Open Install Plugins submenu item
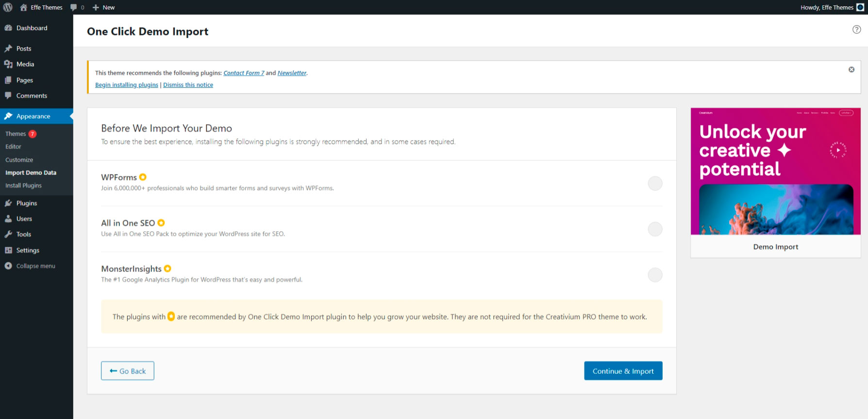This screenshot has width=868, height=419. click(x=23, y=185)
